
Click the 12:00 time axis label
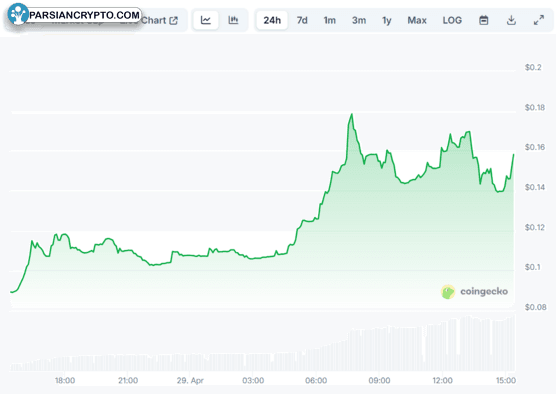[443, 381]
